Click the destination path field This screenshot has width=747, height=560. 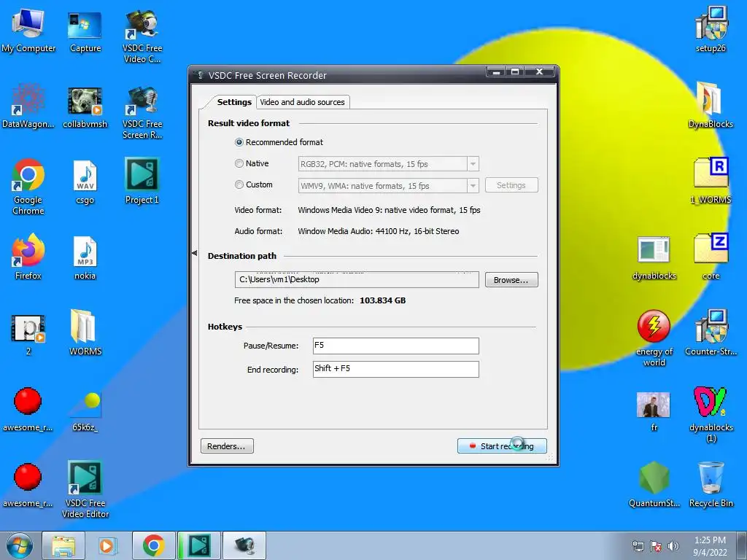pos(356,279)
